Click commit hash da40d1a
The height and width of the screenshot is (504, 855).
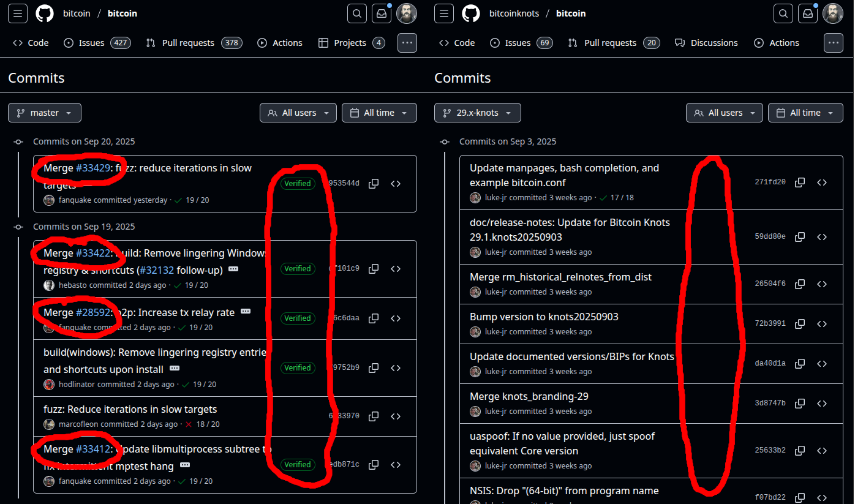(770, 364)
